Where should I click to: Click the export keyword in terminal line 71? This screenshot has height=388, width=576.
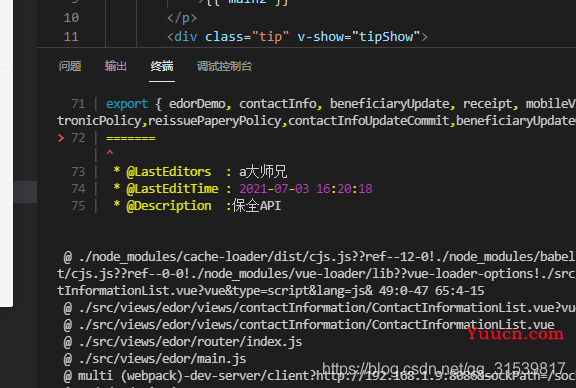[127, 104]
